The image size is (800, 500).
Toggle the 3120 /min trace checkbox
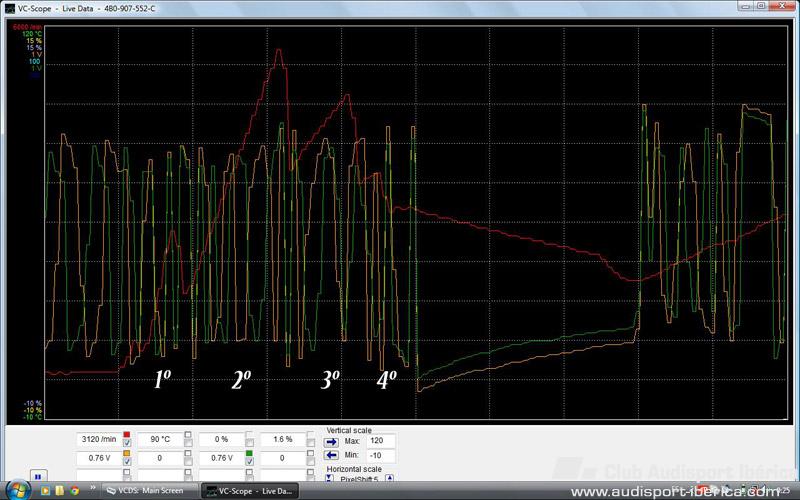click(127, 442)
